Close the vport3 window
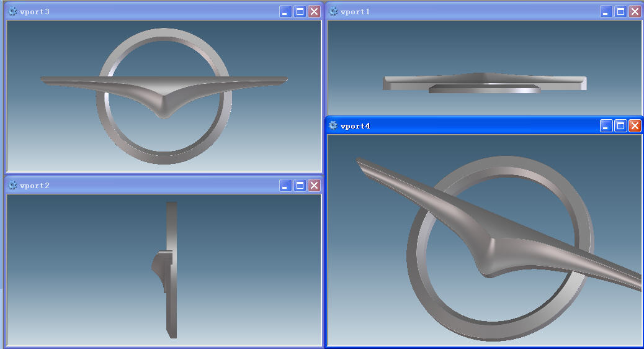 (x=314, y=12)
